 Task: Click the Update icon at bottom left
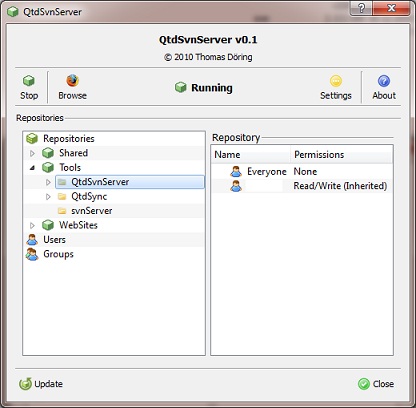coord(25,384)
